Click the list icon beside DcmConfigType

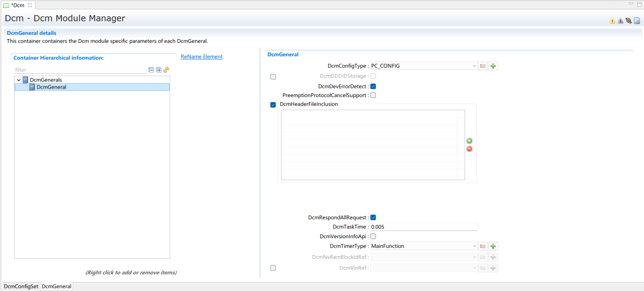pyautogui.click(x=483, y=66)
